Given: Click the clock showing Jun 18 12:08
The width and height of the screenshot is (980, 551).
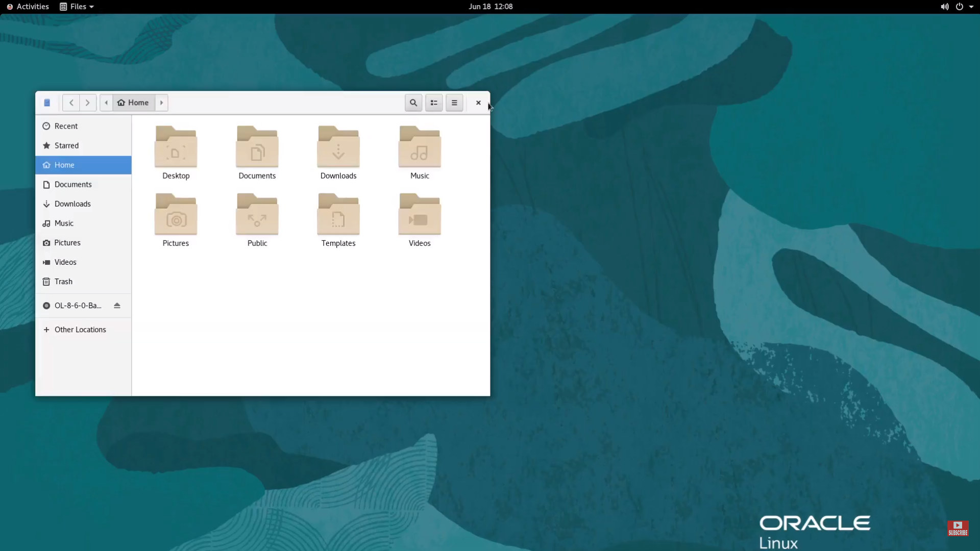Looking at the screenshot, I should pos(491,7).
